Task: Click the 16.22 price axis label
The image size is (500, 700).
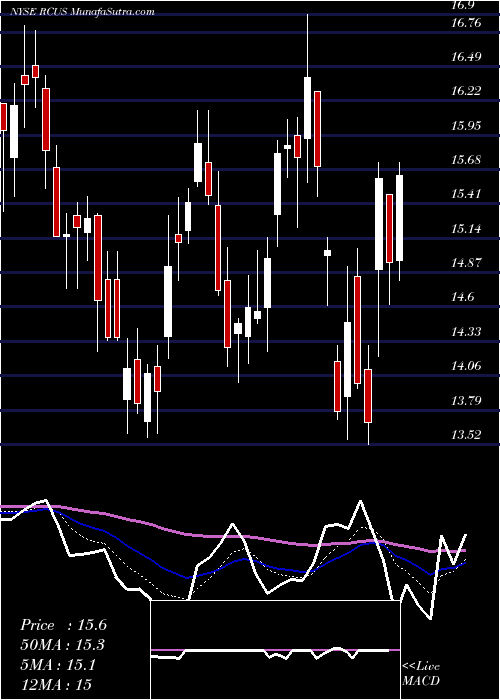Action: click(x=466, y=92)
